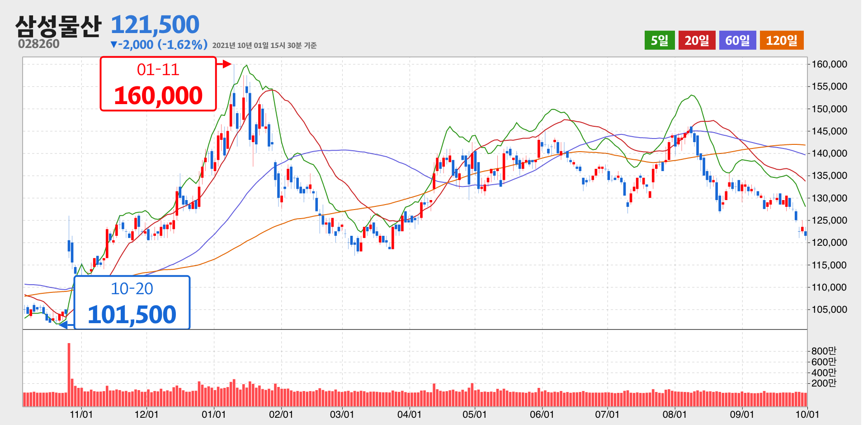Click the 10-20 low date annotation label

click(132, 288)
